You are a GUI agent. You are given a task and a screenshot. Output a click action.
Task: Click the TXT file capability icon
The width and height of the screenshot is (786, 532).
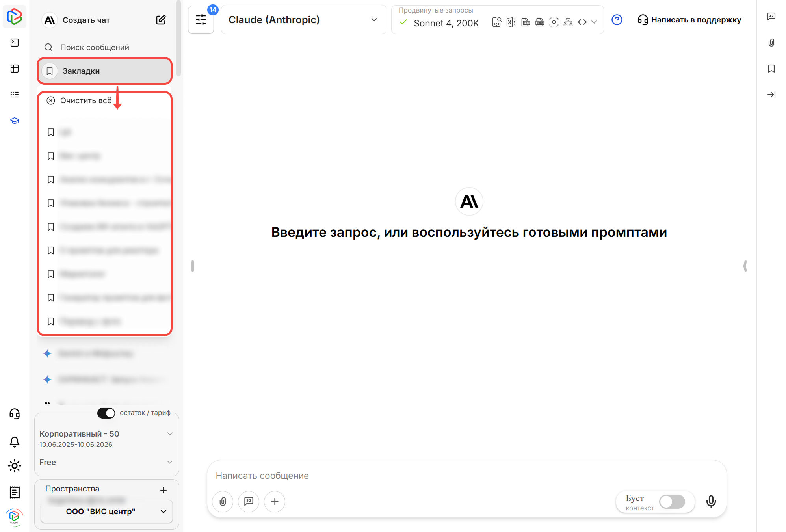526,22
